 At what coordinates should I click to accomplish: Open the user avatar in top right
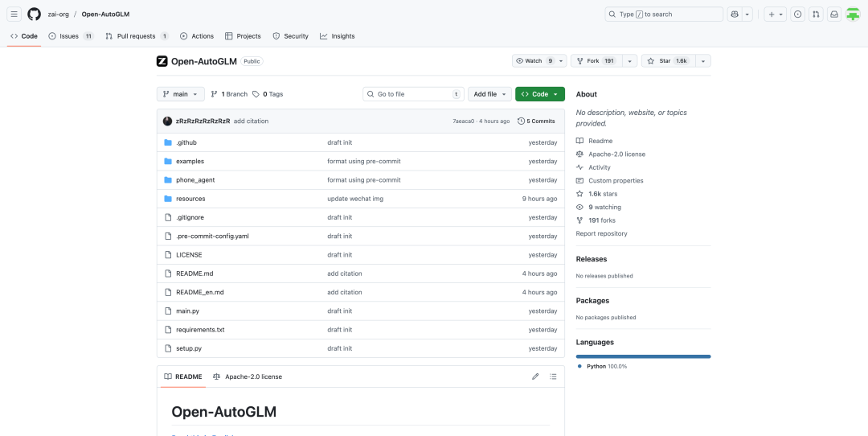[x=853, y=14]
